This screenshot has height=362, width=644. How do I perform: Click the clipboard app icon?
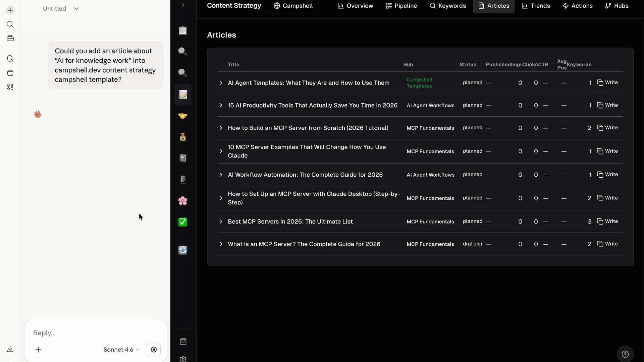pyautogui.click(x=183, y=31)
